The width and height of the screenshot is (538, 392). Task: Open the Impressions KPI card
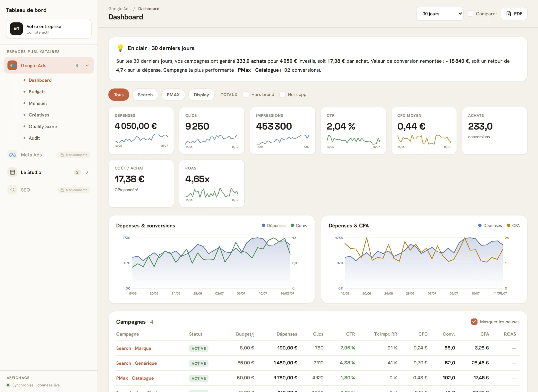282,131
